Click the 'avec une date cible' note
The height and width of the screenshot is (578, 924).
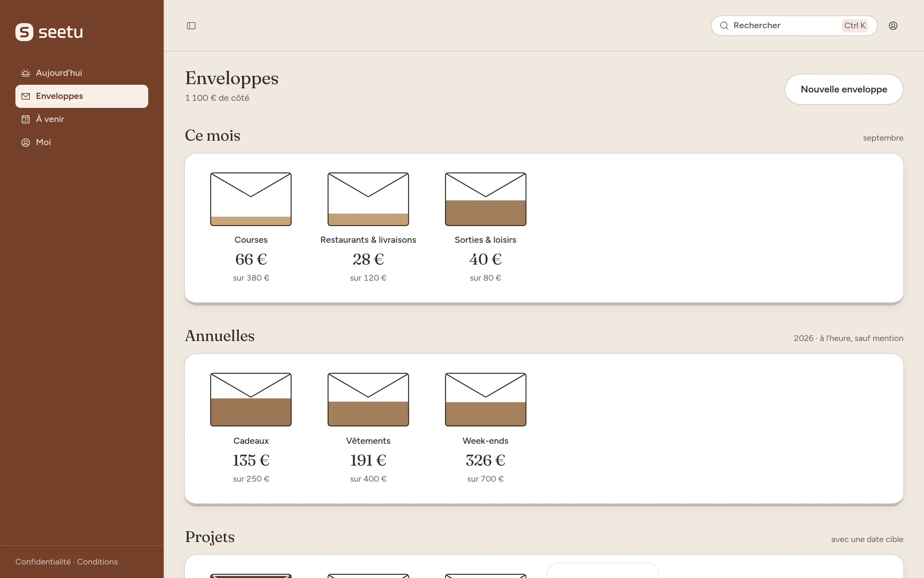point(867,539)
